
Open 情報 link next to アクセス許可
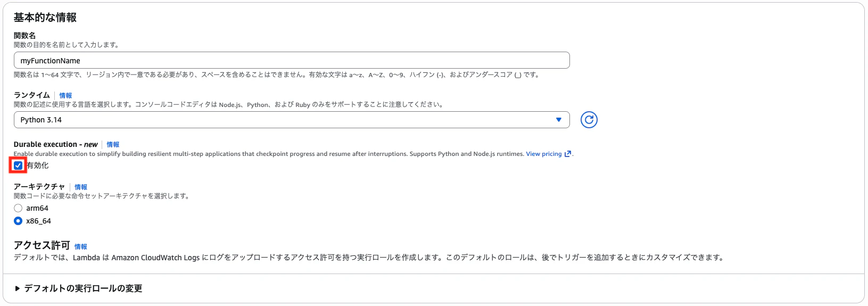click(x=81, y=247)
